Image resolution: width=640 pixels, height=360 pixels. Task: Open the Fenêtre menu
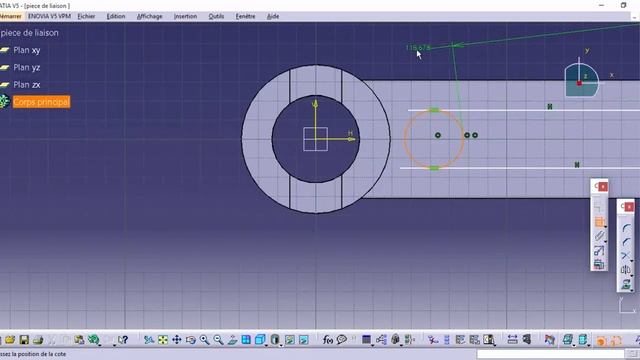(x=245, y=16)
